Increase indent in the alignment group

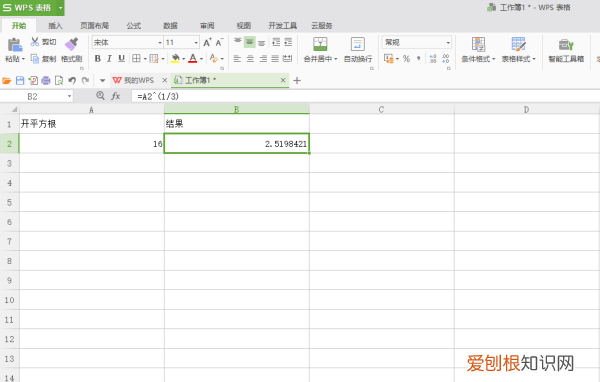click(288, 42)
